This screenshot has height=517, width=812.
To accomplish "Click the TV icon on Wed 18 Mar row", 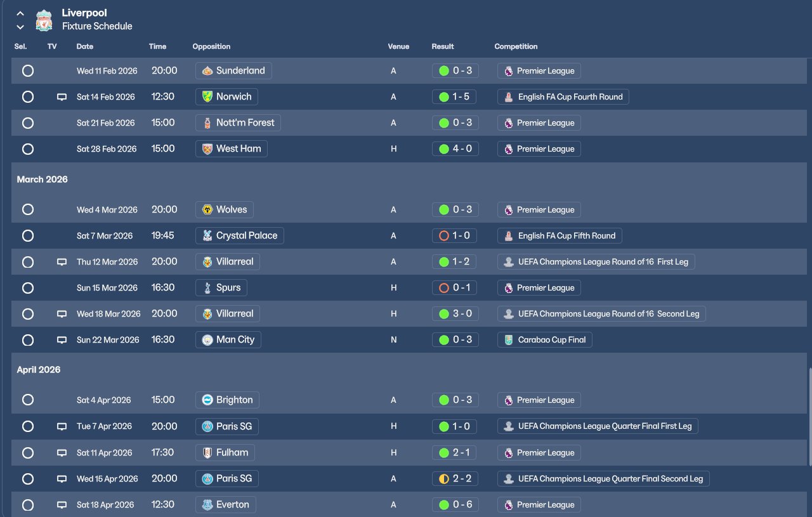I will (x=62, y=314).
